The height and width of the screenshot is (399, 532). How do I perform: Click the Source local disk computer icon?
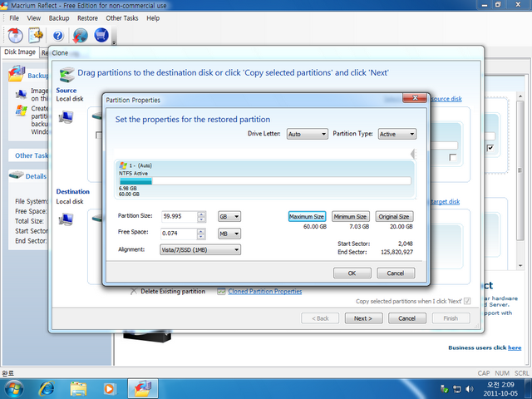(66, 116)
